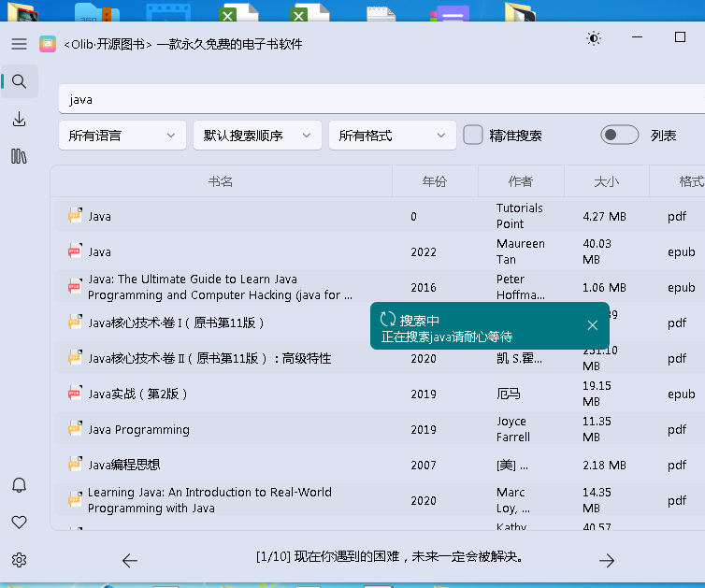The image size is (705, 588).
Task: Sort by 大小 column header
Action: (606, 181)
